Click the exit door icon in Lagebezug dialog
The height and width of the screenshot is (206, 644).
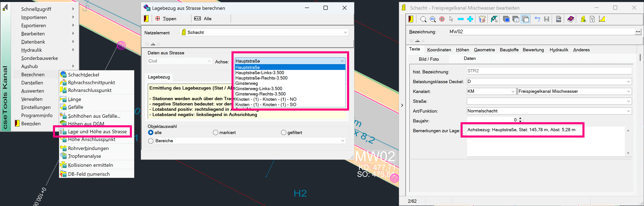click(146, 19)
